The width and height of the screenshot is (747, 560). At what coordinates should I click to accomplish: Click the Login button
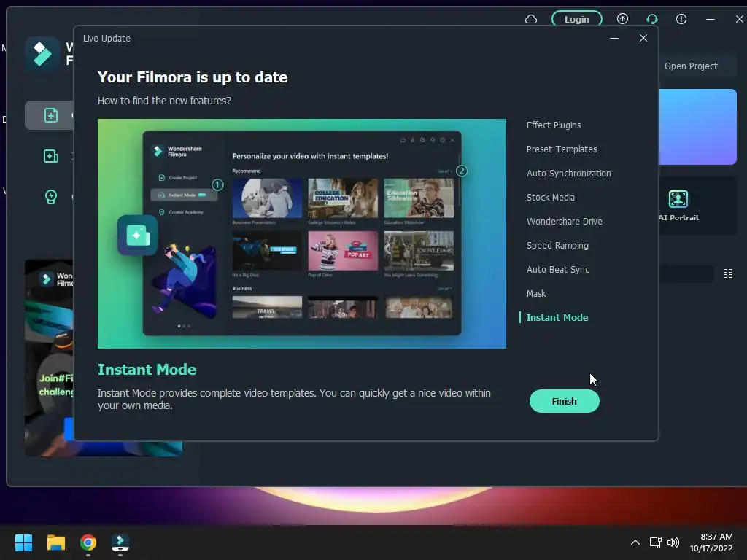click(x=576, y=19)
